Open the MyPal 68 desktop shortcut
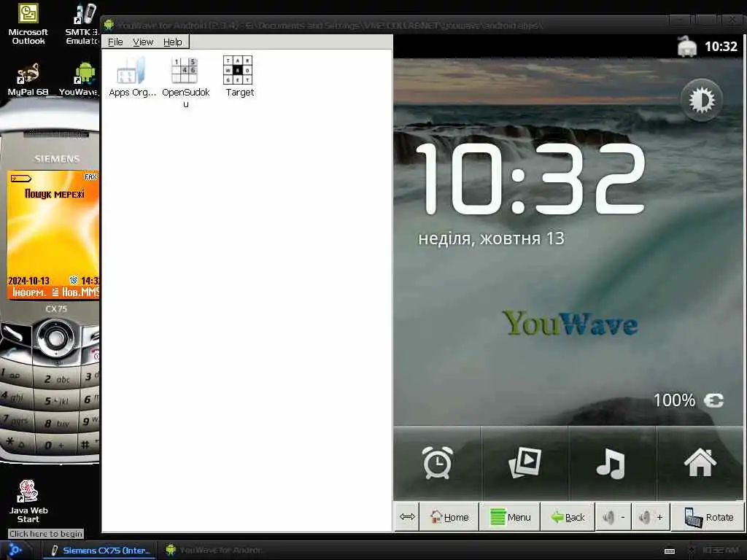This screenshot has height=560, width=747. (x=28, y=79)
